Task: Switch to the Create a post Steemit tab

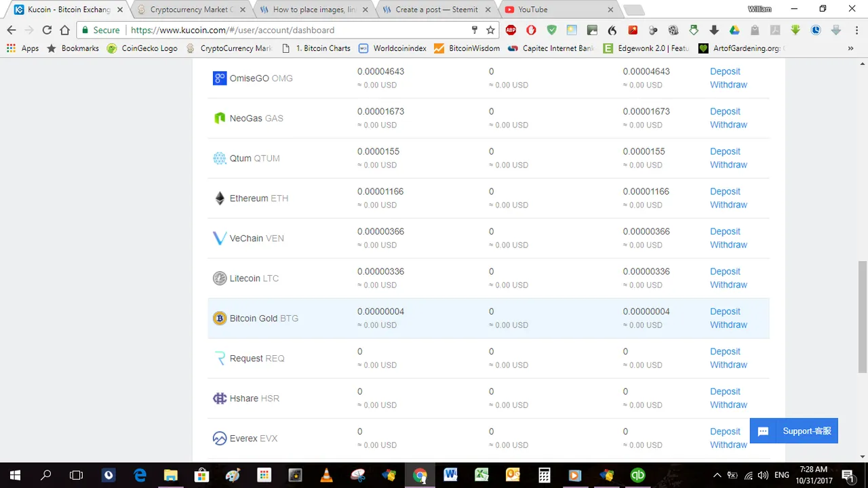Action: [x=435, y=9]
